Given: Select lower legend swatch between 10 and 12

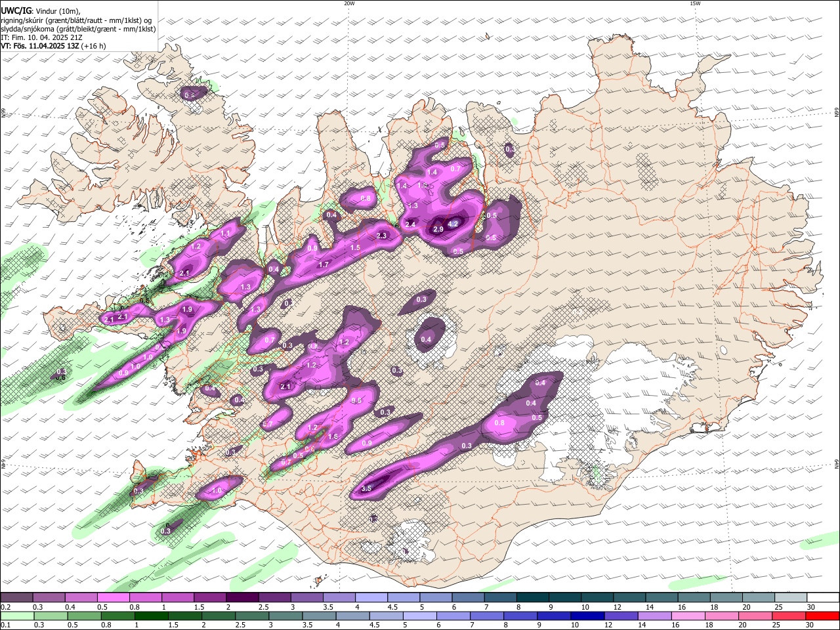Looking at the screenshot, I should coord(588,616).
